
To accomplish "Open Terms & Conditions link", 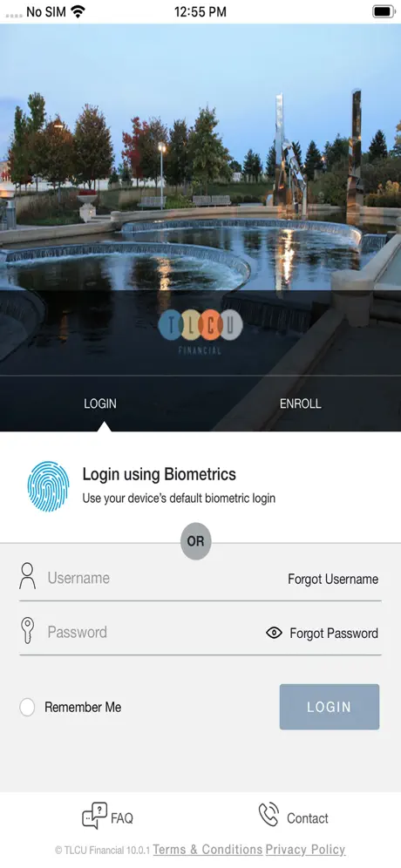I will click(207, 849).
